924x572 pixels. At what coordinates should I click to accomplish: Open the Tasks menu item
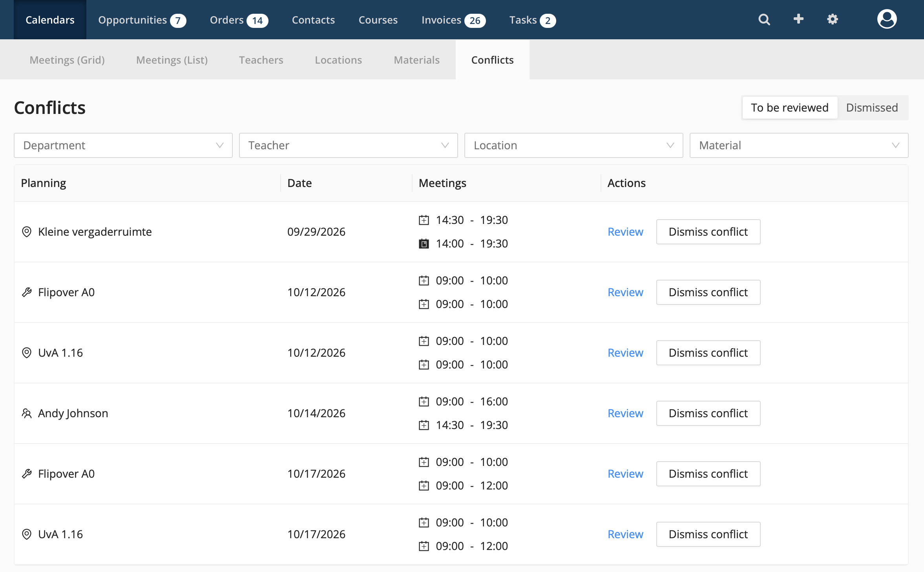(x=532, y=20)
